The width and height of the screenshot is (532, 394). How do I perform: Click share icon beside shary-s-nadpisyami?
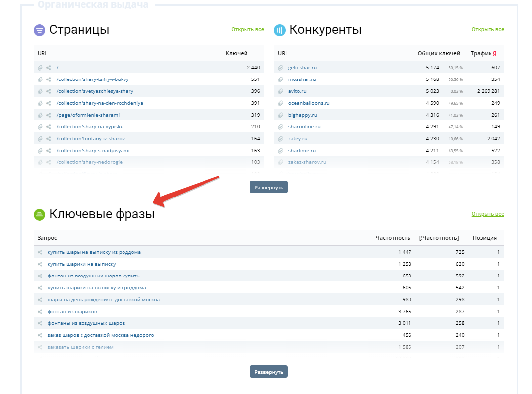pyautogui.click(x=49, y=151)
